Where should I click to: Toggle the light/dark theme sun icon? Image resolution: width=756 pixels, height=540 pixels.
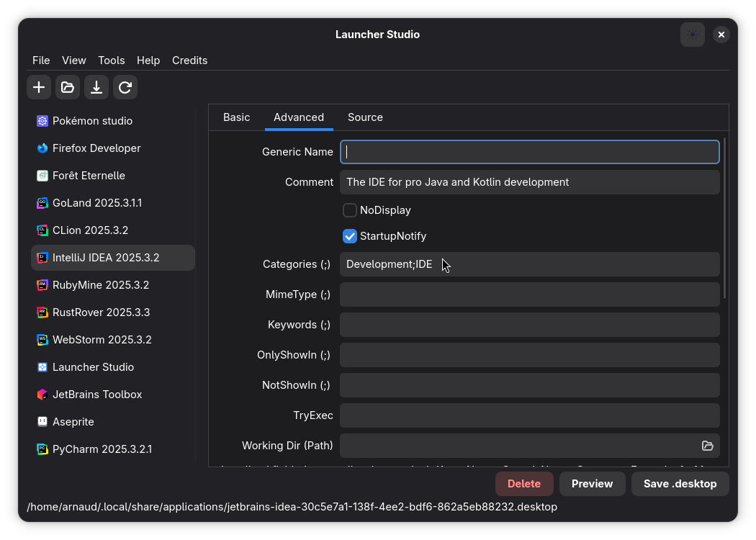(x=693, y=35)
